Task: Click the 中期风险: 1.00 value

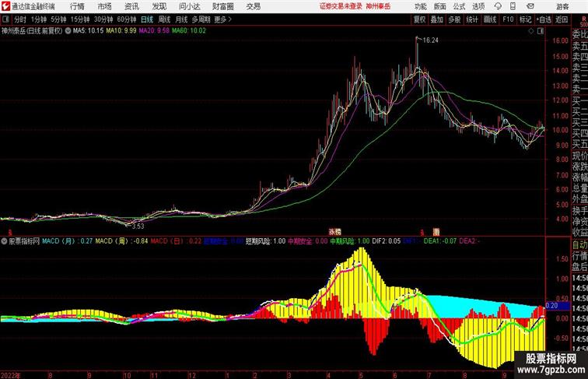Action: 350,241
